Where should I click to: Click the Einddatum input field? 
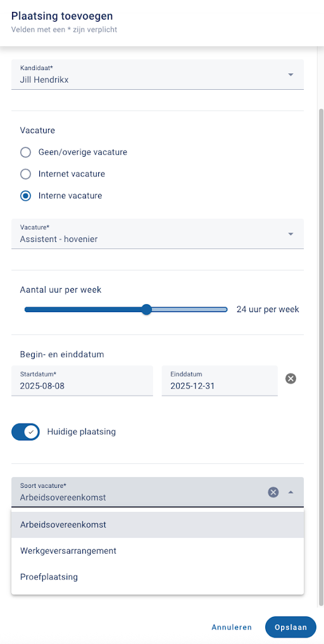pyautogui.click(x=220, y=381)
